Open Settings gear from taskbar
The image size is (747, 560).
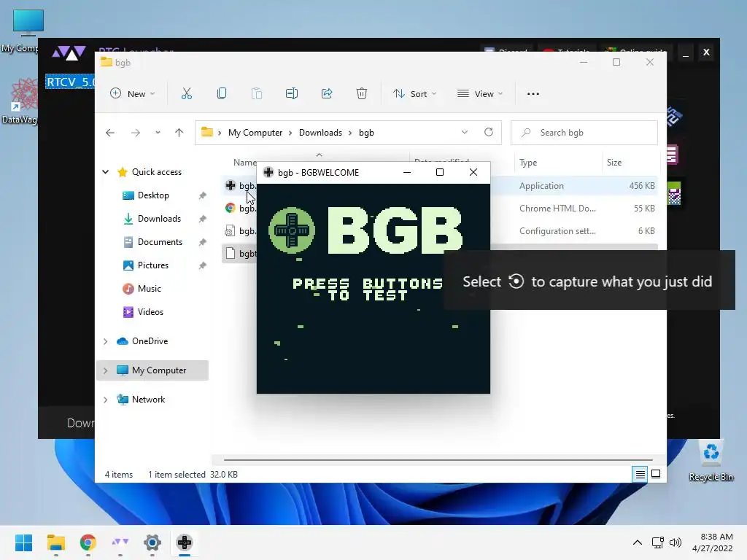click(x=152, y=542)
